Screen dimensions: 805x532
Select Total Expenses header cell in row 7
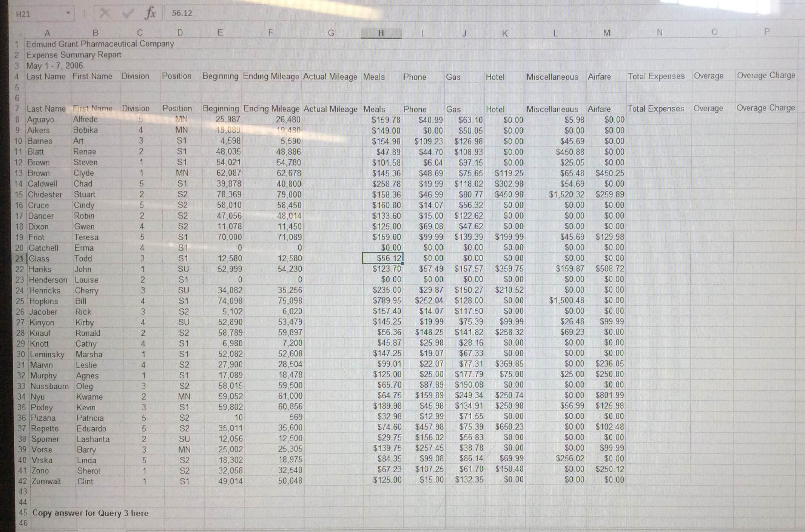pos(656,109)
